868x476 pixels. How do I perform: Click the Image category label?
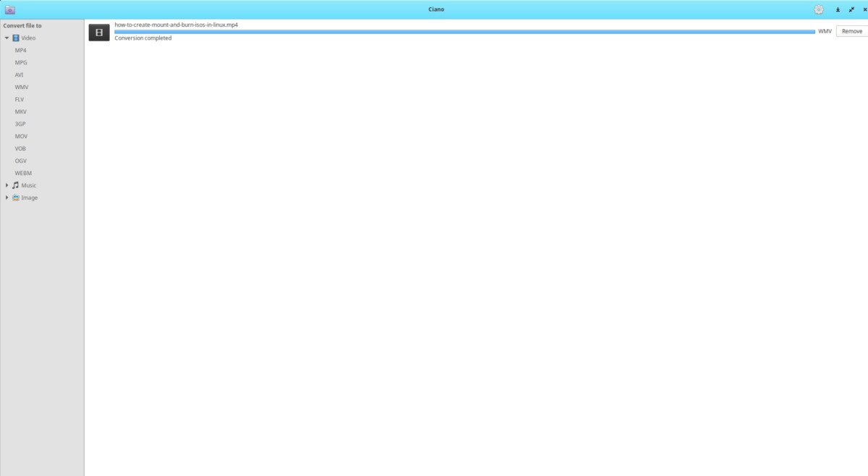point(30,197)
